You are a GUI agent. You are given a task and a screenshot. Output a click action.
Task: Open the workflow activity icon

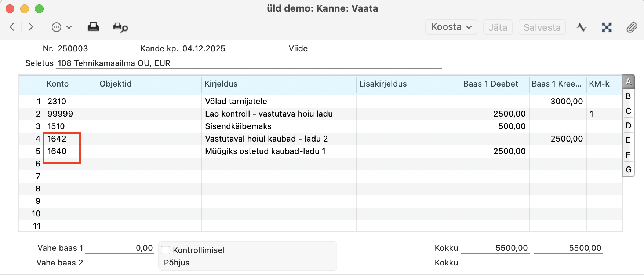tap(581, 27)
